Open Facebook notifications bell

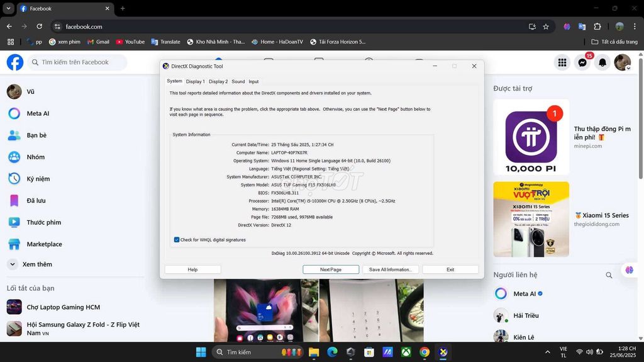602,62
